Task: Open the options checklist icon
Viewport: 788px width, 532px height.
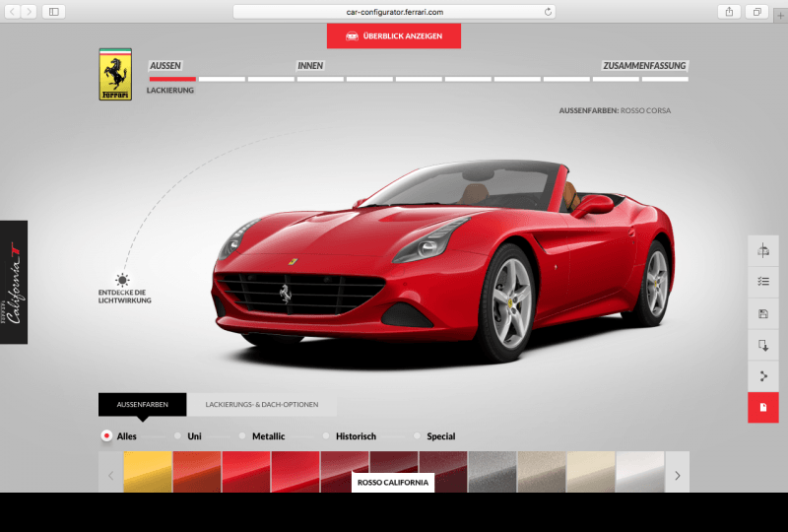Action: (762, 282)
